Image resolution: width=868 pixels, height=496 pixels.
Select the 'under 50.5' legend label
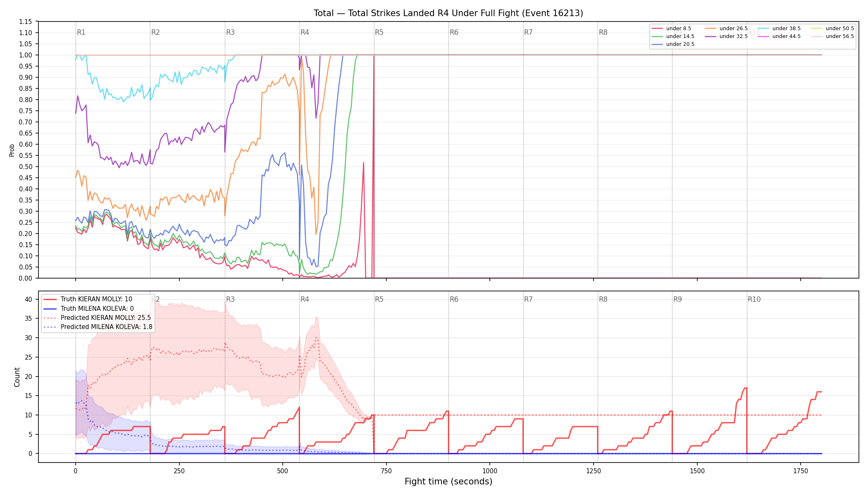[x=840, y=29]
